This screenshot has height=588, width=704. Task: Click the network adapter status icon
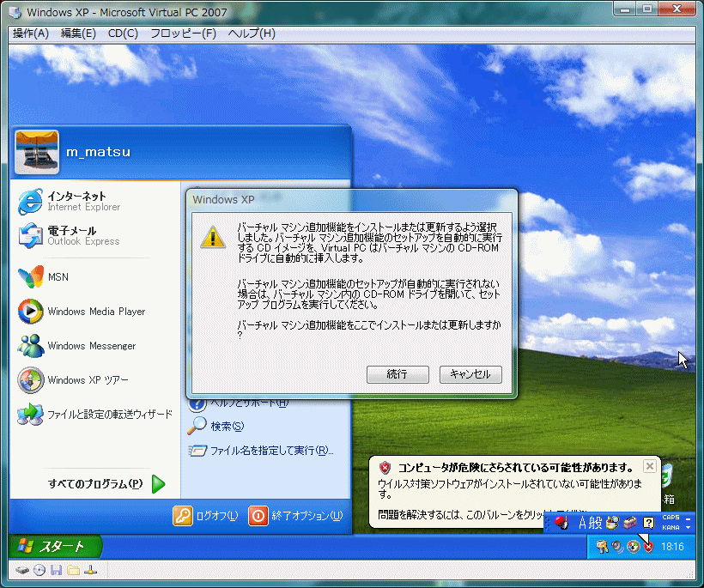coord(90,571)
